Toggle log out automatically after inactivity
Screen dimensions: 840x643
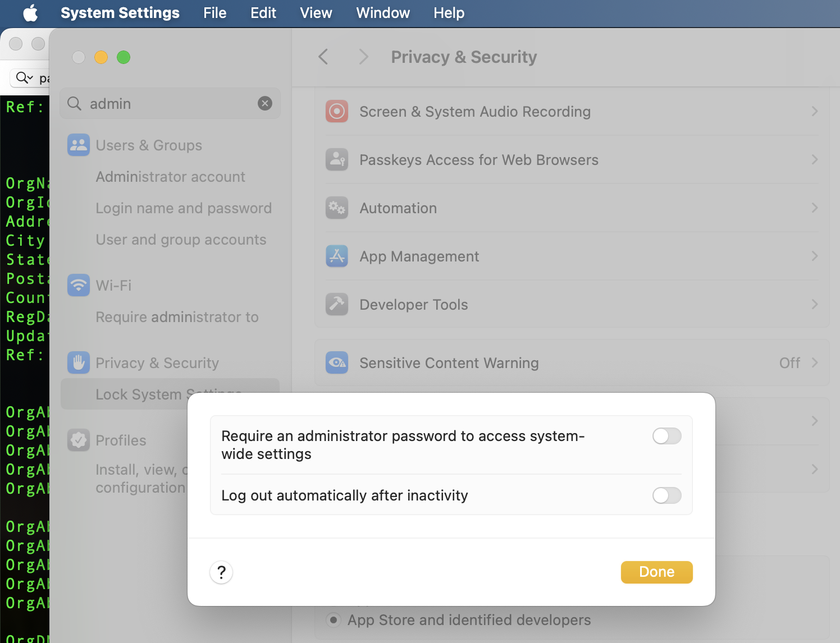(666, 495)
